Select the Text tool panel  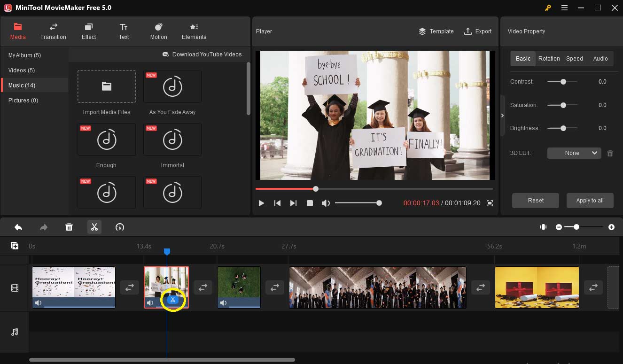tap(124, 31)
